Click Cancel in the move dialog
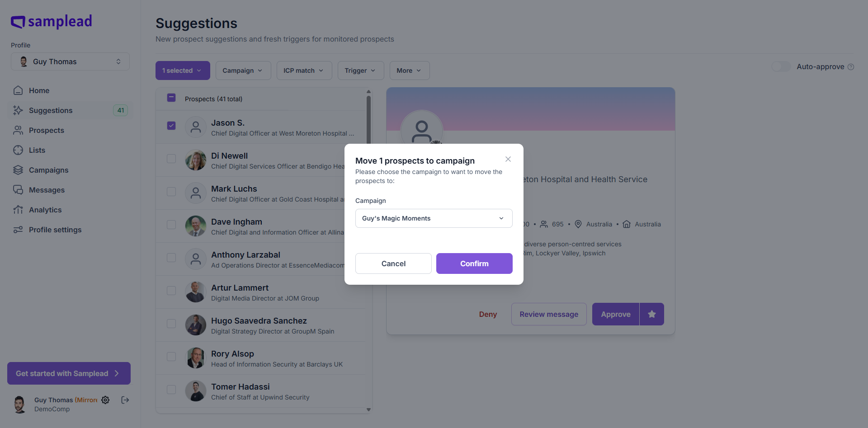The image size is (868, 428). [x=393, y=263]
